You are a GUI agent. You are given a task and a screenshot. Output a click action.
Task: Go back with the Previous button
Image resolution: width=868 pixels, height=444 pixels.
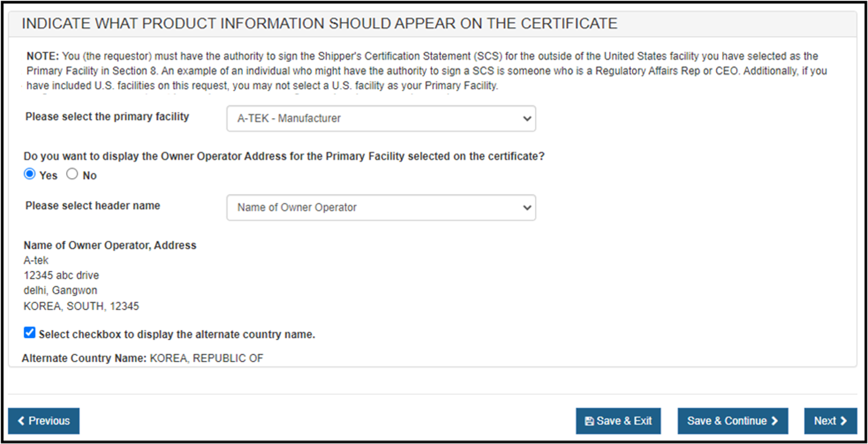click(x=44, y=421)
